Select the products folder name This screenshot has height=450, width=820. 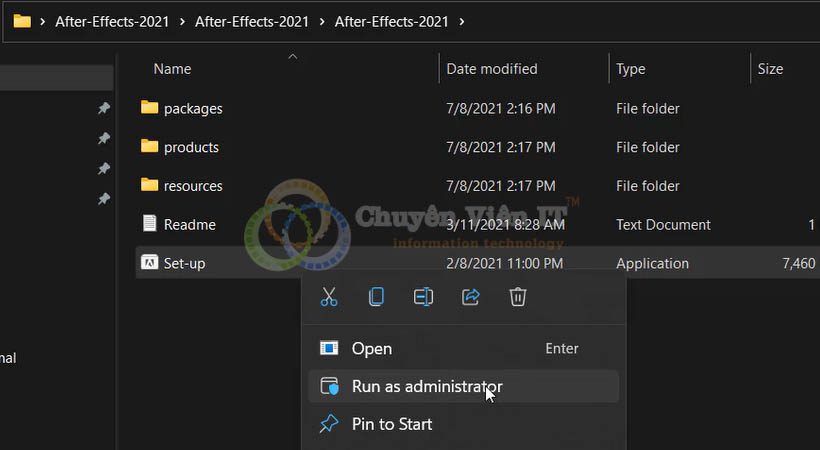[x=191, y=147]
